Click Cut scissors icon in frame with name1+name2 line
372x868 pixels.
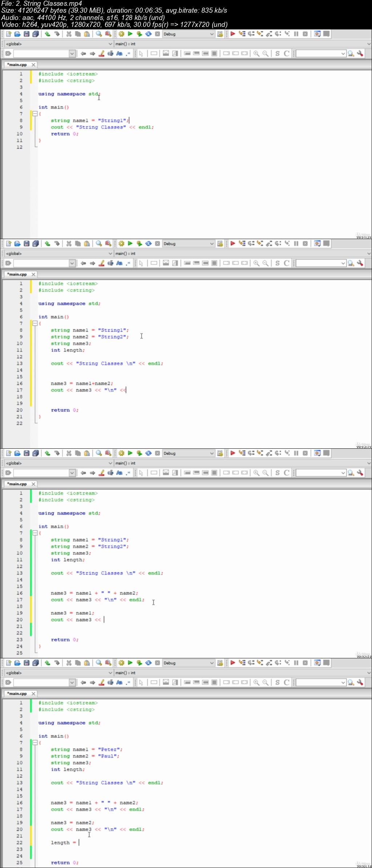69,243
